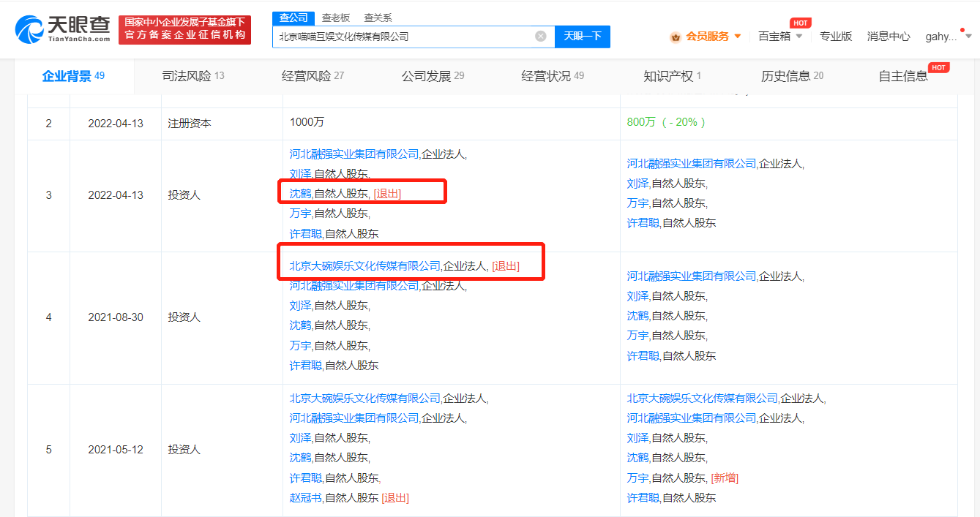Select the 历史信息 tab
The width and height of the screenshot is (980, 517).
click(792, 76)
